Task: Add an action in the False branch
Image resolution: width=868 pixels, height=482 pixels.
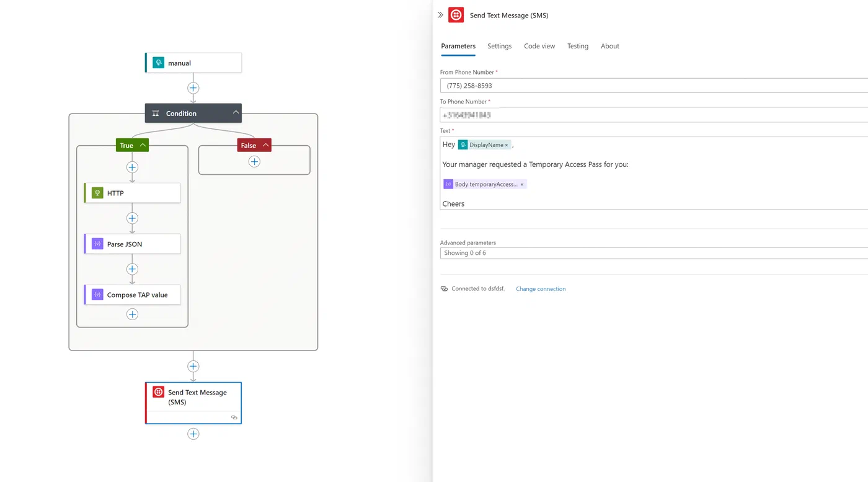Action: click(254, 161)
